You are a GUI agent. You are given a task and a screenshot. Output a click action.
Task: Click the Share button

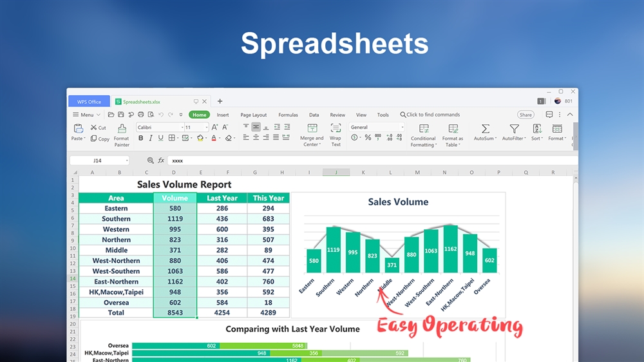coord(526,115)
